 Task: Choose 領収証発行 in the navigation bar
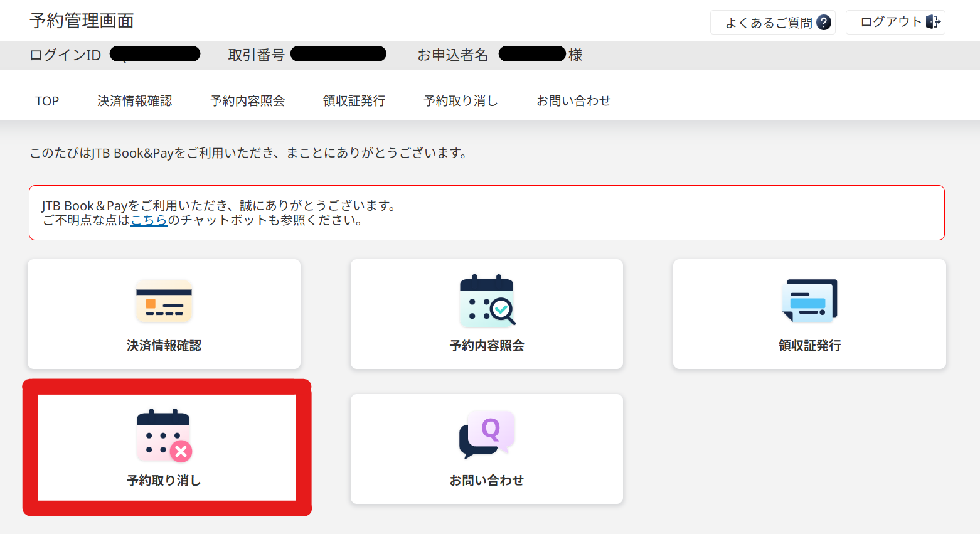click(x=354, y=101)
